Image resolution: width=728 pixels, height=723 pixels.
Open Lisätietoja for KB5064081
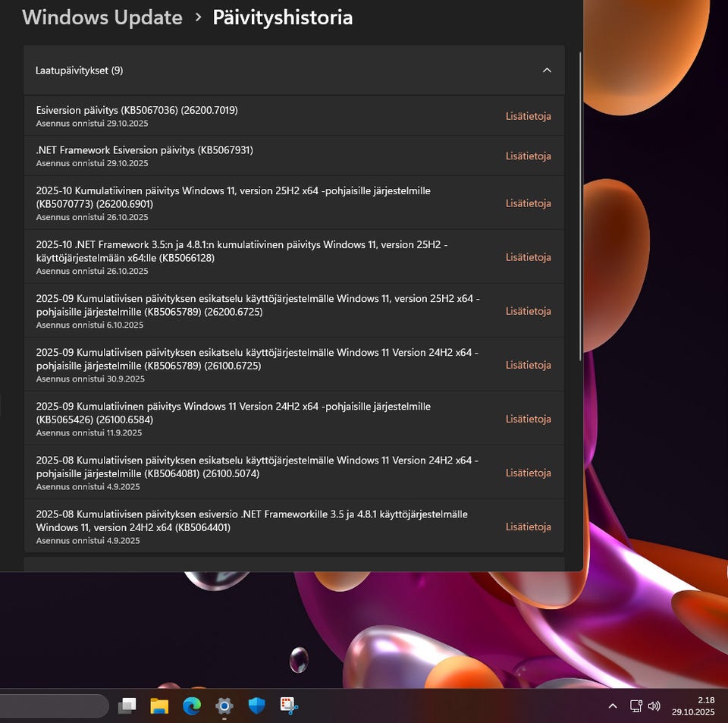pos(529,473)
